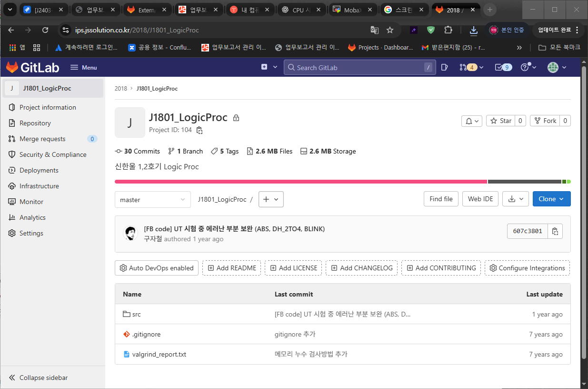Click the Web IDE button
The image size is (588, 389).
click(x=480, y=199)
